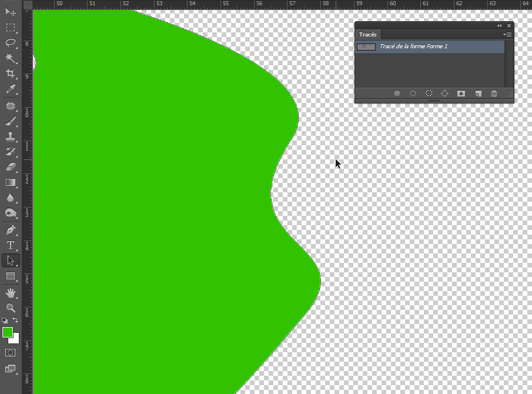Image resolution: width=532 pixels, height=394 pixels.
Task: Delete the current path via trash icon
Action: [494, 93]
